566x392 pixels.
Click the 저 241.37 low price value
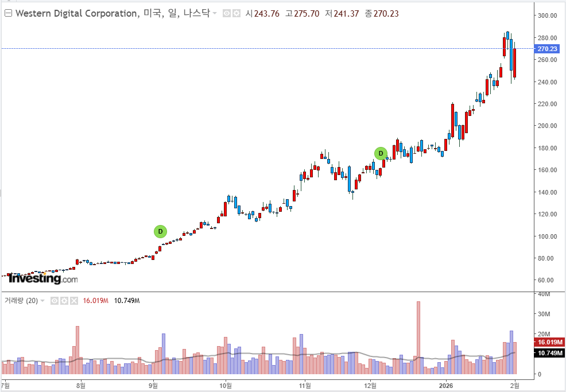pos(342,14)
